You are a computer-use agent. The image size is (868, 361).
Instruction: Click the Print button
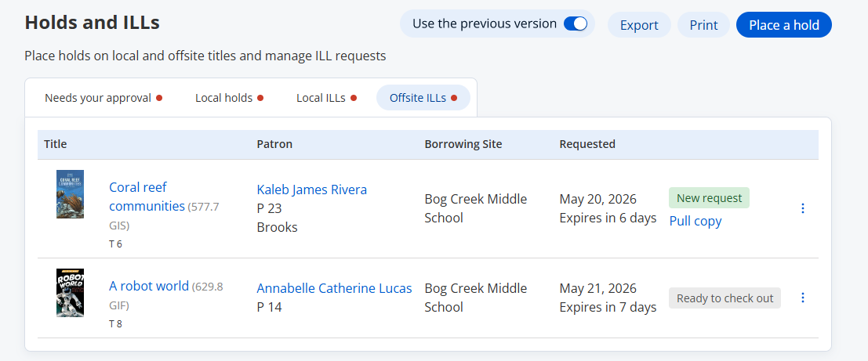703,25
